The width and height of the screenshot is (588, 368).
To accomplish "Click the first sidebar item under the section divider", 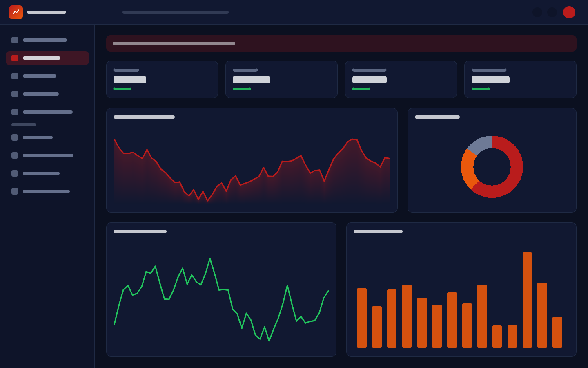I will 47,137.
